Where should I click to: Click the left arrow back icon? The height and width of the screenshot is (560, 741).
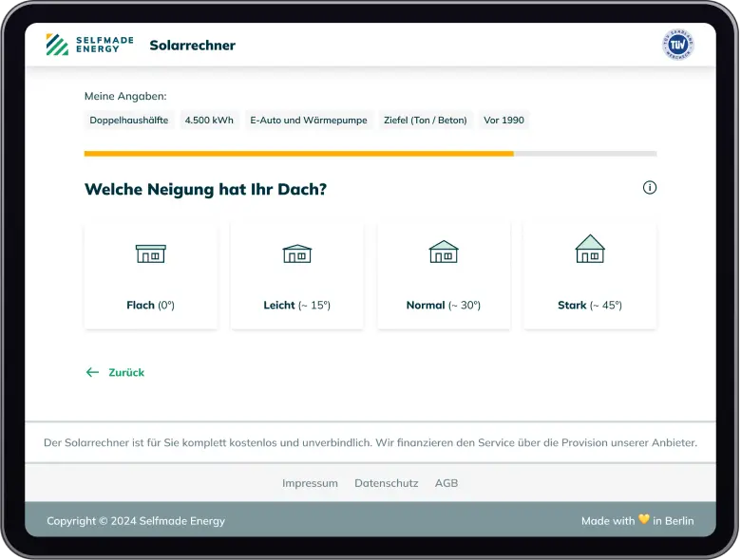[92, 373]
